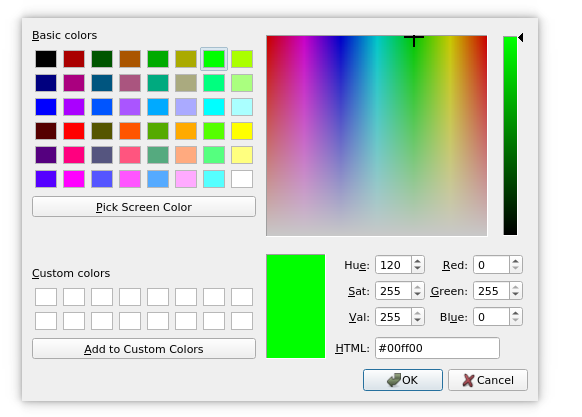Viewport: 582px width, 417px height.
Task: Choose the orange basic color swatch
Action: pyautogui.click(x=186, y=131)
